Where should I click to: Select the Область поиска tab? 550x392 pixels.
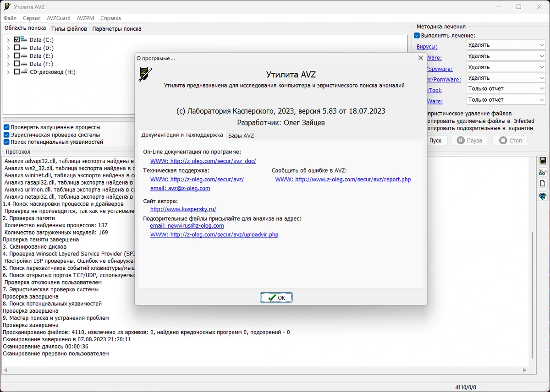[x=25, y=28]
